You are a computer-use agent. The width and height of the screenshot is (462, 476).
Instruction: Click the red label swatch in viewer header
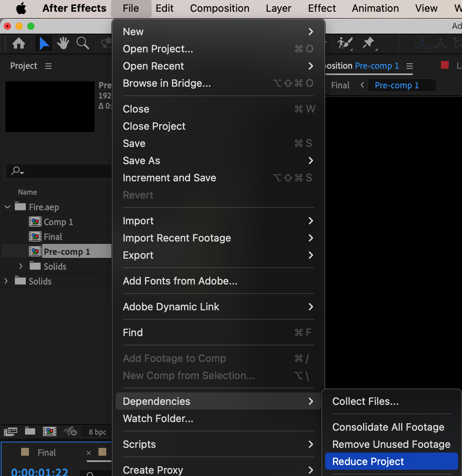click(445, 65)
